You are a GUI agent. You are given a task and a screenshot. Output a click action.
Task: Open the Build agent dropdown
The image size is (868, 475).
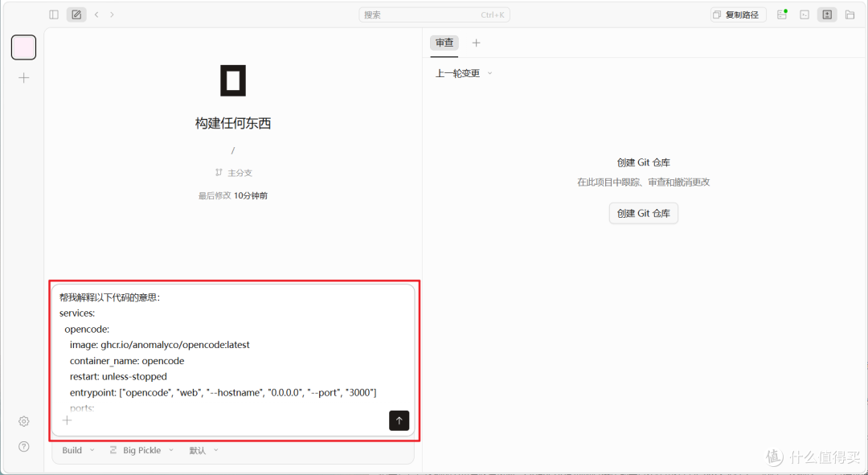[x=78, y=450]
